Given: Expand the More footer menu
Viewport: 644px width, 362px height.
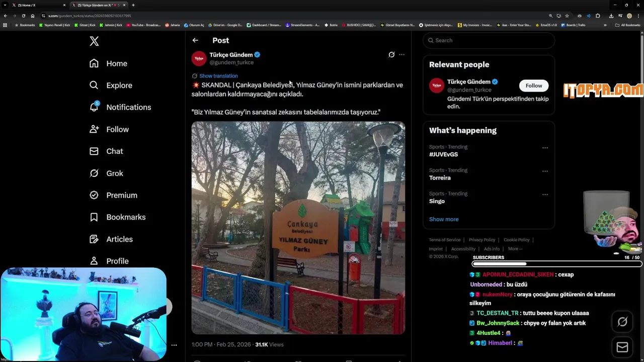Looking at the screenshot, I should click(x=515, y=249).
